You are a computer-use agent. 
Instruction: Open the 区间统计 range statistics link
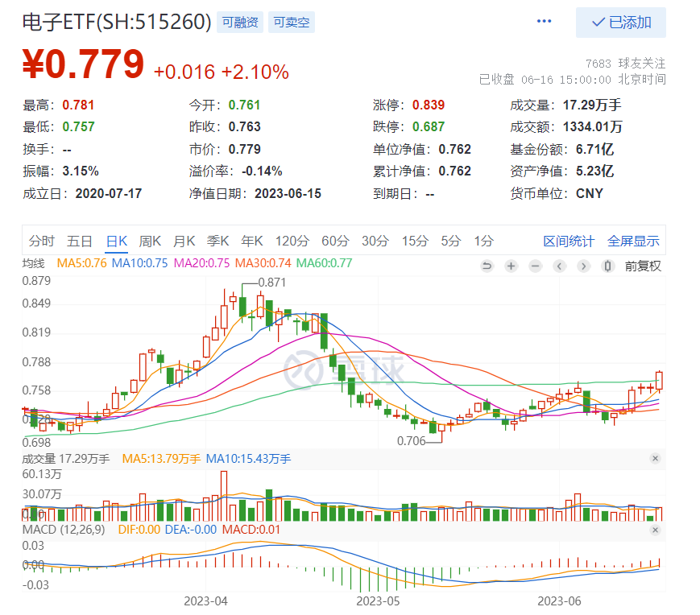click(x=569, y=241)
